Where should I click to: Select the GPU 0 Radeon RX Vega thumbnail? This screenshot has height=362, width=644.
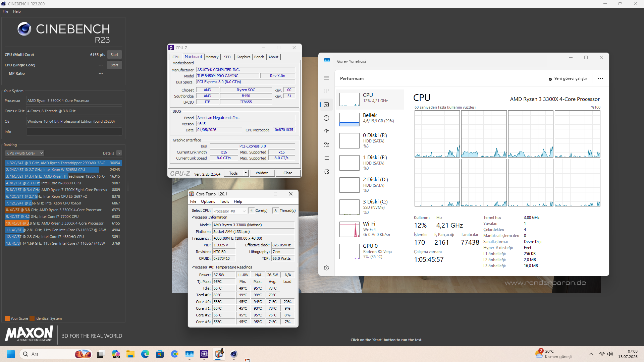coord(350,251)
